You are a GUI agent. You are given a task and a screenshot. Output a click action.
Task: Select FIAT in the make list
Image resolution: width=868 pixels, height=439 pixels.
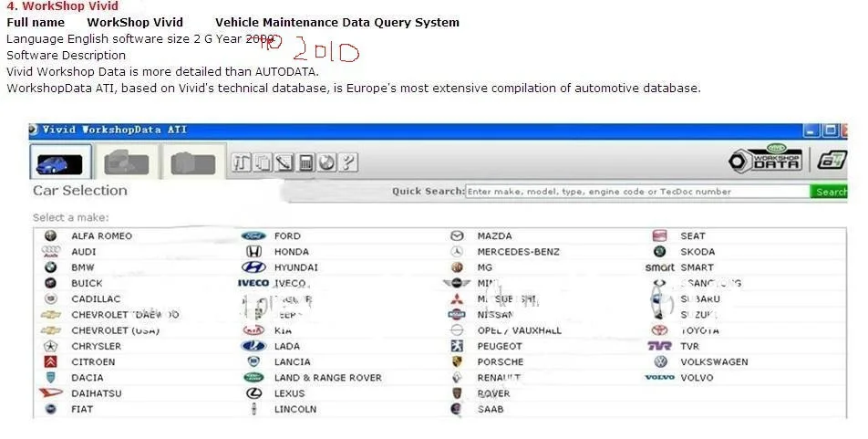(82, 410)
